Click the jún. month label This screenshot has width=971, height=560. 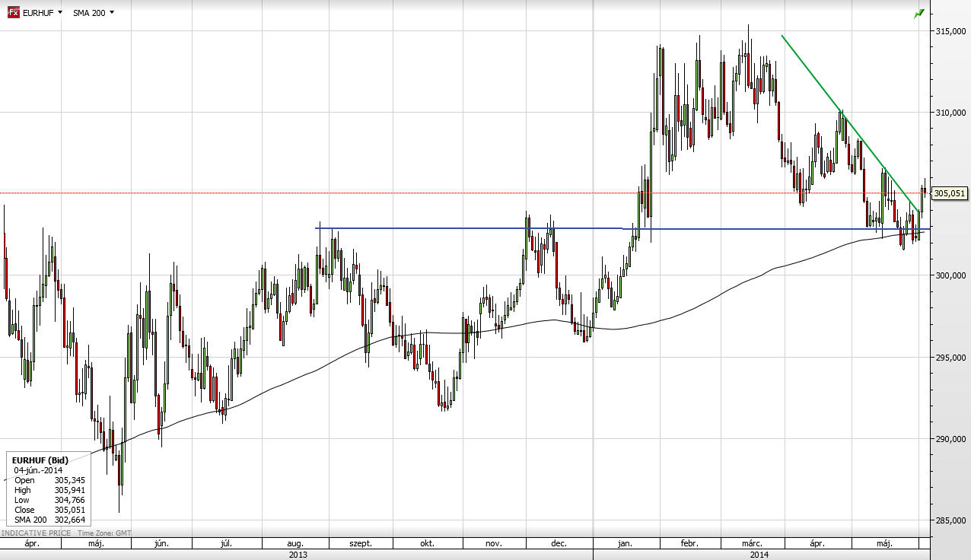[x=161, y=544]
